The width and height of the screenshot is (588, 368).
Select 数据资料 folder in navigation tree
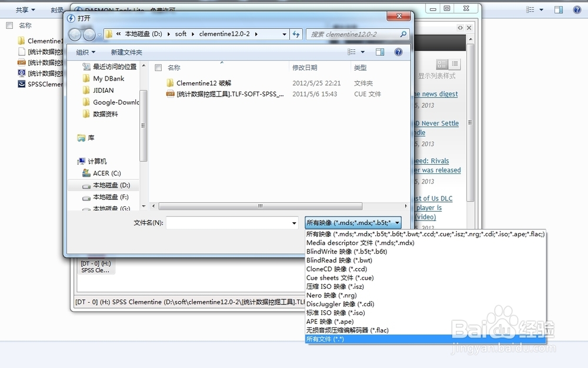tap(100, 114)
